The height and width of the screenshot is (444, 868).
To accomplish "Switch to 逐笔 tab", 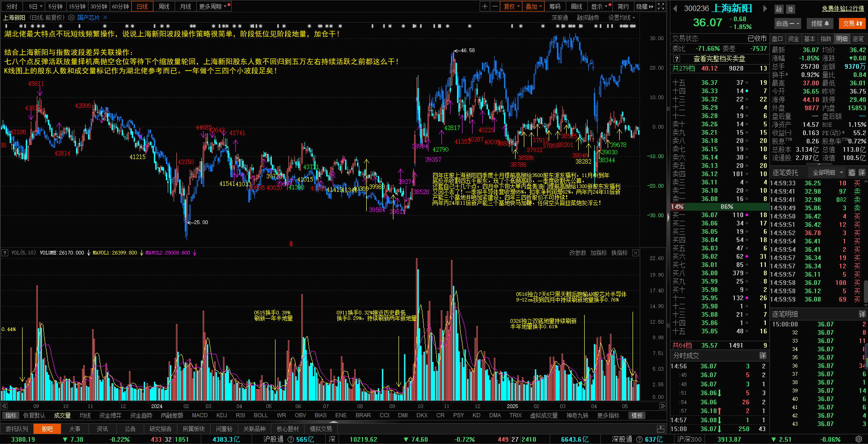I will [858, 39].
